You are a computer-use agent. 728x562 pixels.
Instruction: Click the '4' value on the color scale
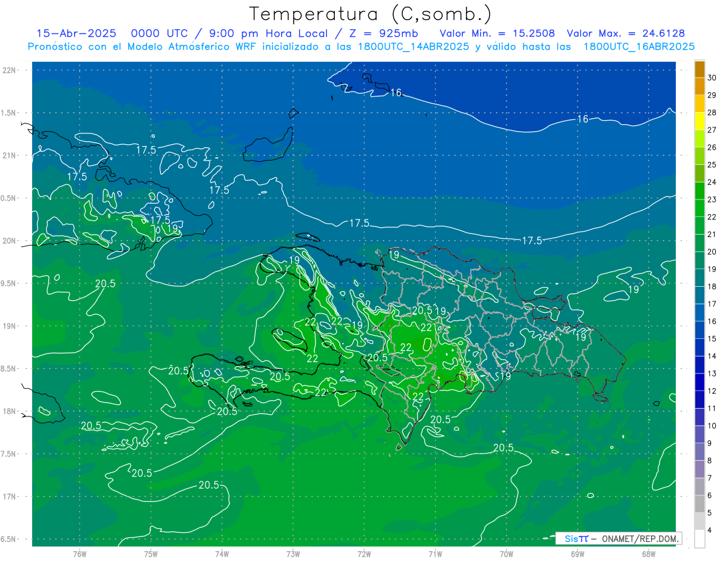[x=710, y=530]
